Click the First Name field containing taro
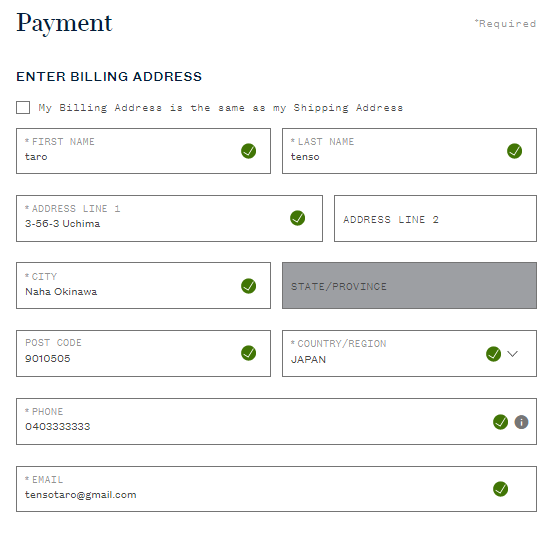Screen dimensions: 556x533 (143, 151)
